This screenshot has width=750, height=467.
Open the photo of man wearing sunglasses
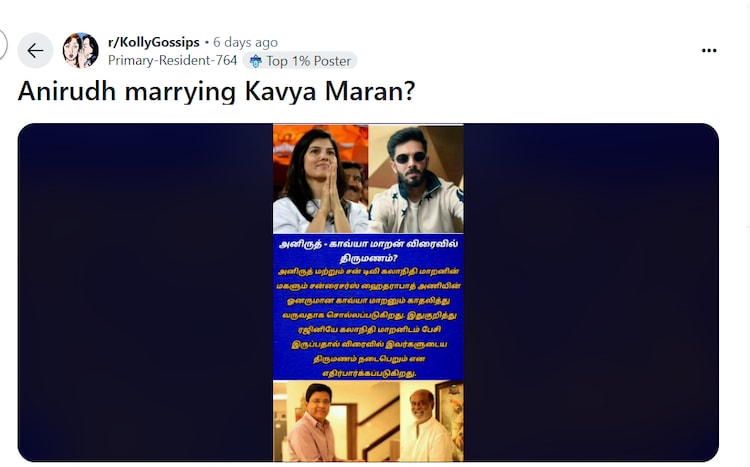coord(416,179)
